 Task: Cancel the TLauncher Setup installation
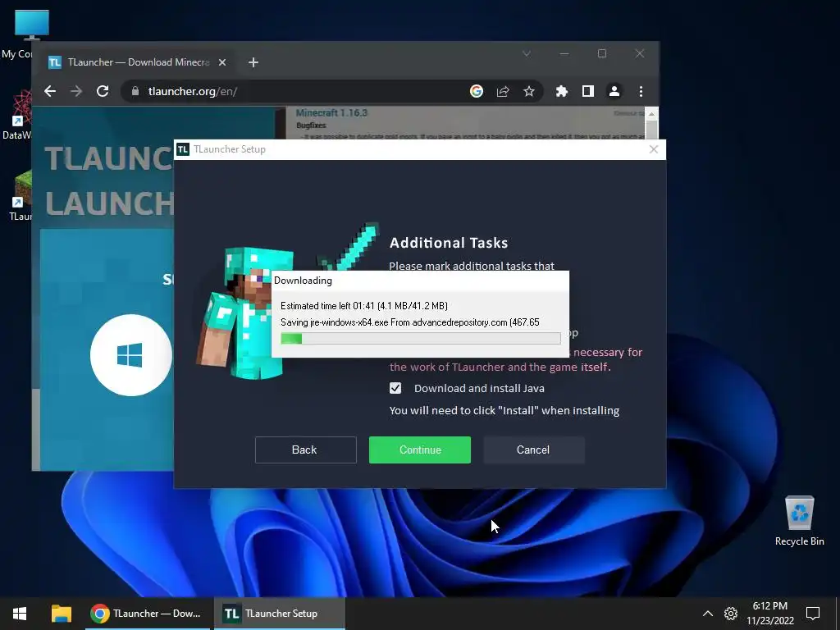point(533,450)
